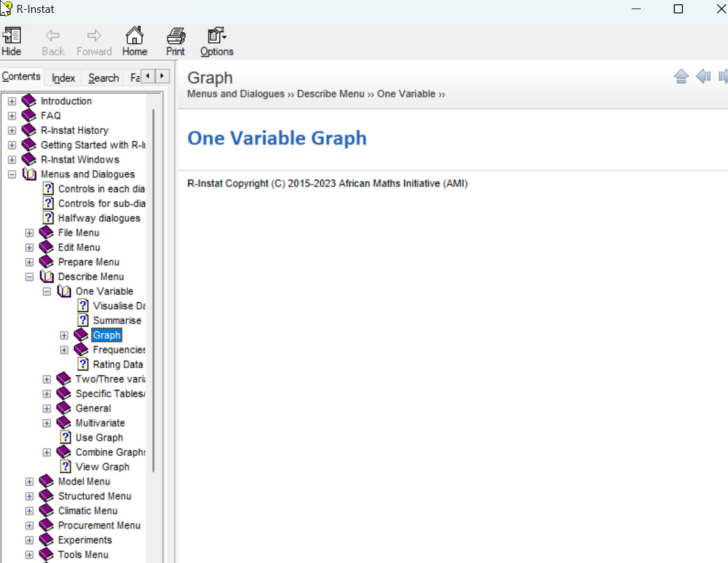This screenshot has height=563, width=728.
Task: Collapse the Menus and Dialogues node
Action: (x=12, y=174)
